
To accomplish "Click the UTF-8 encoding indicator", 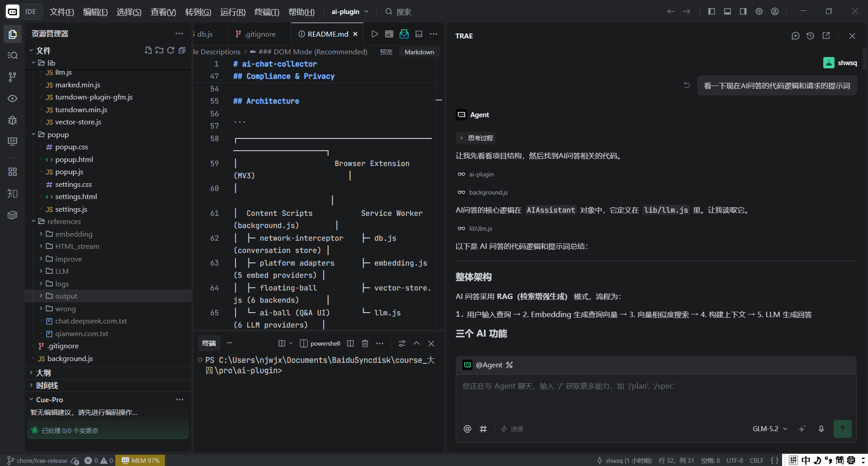I will 735,461.
